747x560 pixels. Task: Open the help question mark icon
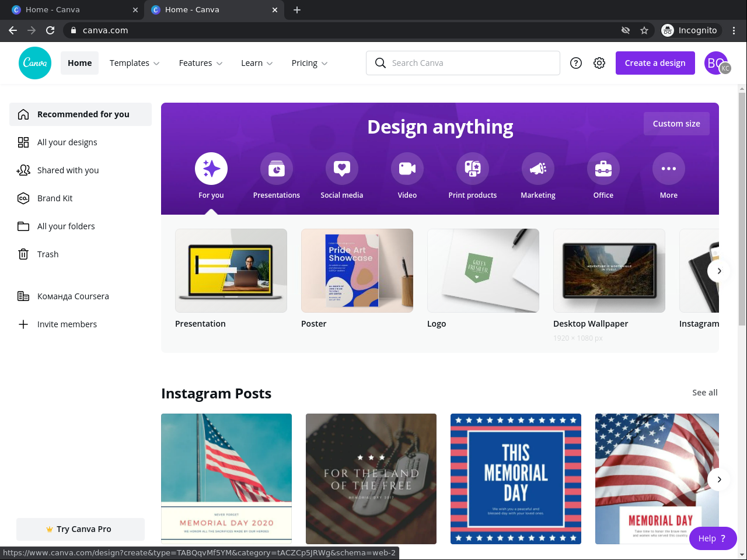[576, 63]
